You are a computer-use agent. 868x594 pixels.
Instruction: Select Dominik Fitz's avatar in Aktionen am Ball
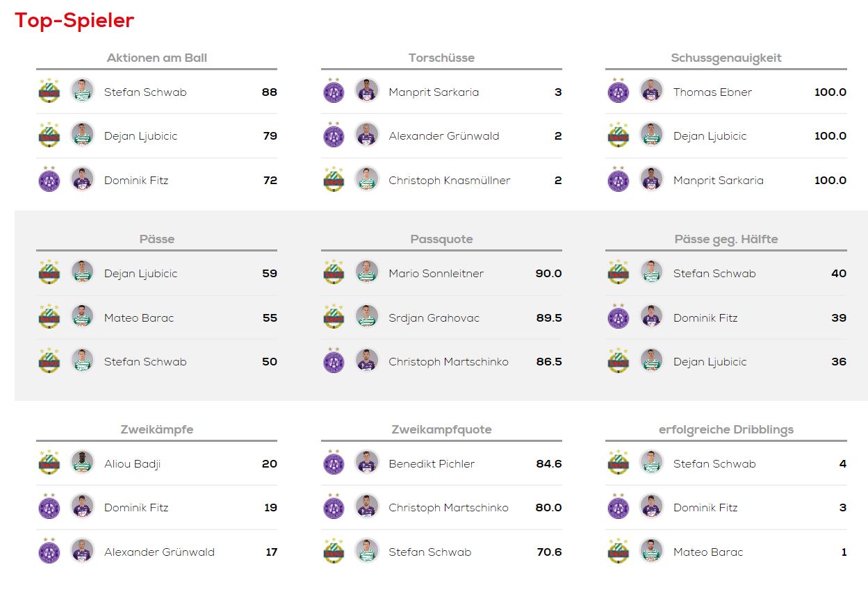point(82,180)
